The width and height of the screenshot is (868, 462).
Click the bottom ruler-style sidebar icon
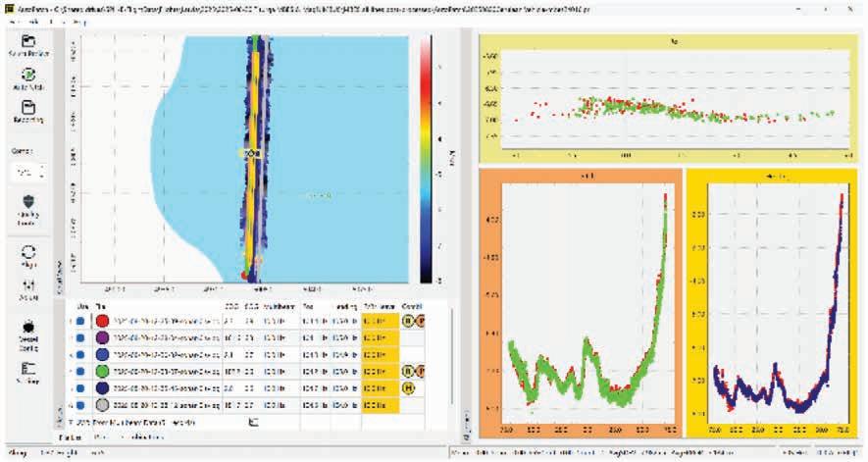click(28, 369)
